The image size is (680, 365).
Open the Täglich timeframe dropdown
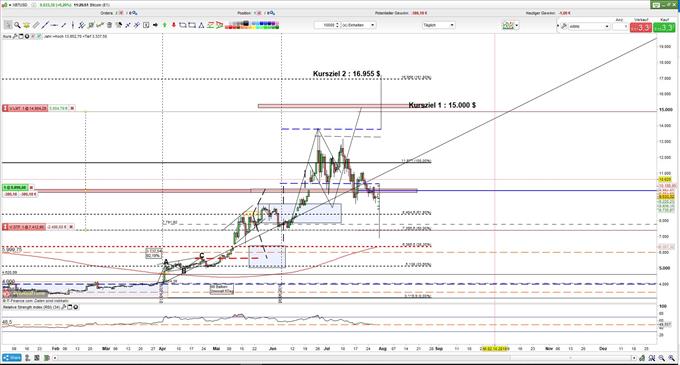pyautogui.click(x=438, y=25)
